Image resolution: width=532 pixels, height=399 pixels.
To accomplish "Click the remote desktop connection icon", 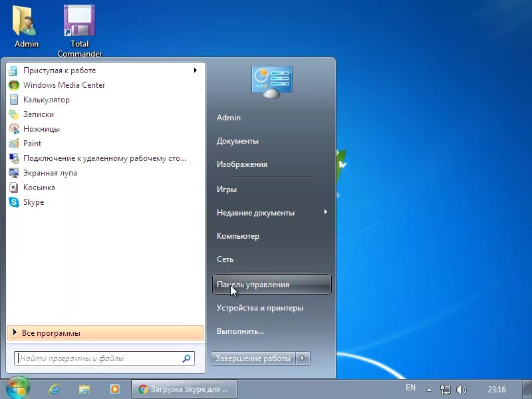I will click(13, 158).
